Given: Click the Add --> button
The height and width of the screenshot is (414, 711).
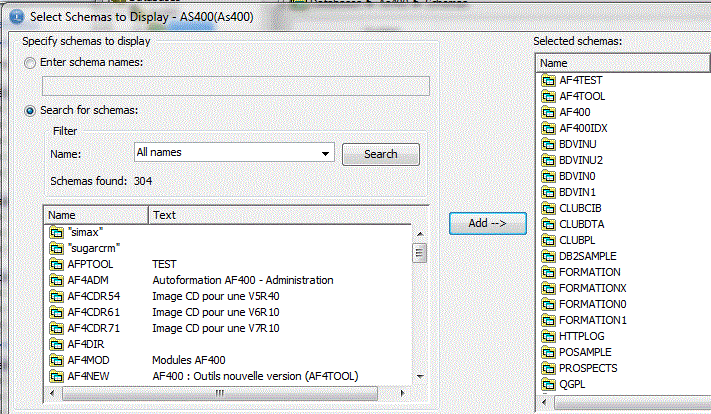Looking at the screenshot, I should 487,223.
